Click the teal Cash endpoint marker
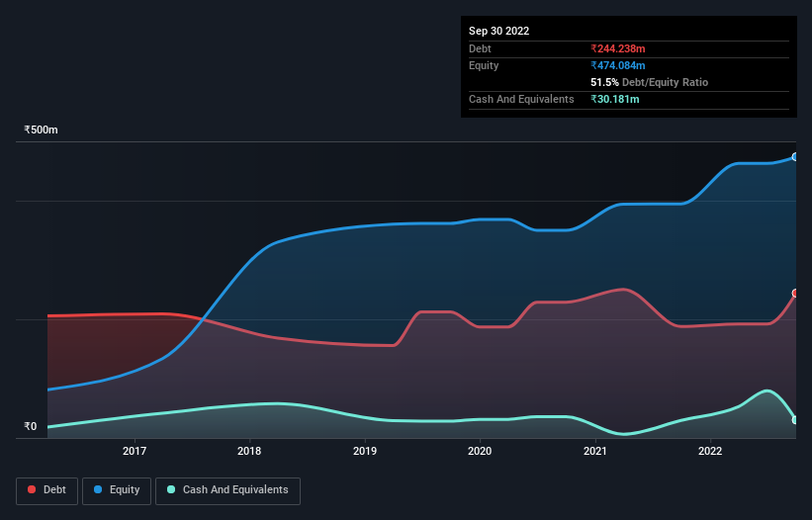The width and height of the screenshot is (812, 520). 795,420
